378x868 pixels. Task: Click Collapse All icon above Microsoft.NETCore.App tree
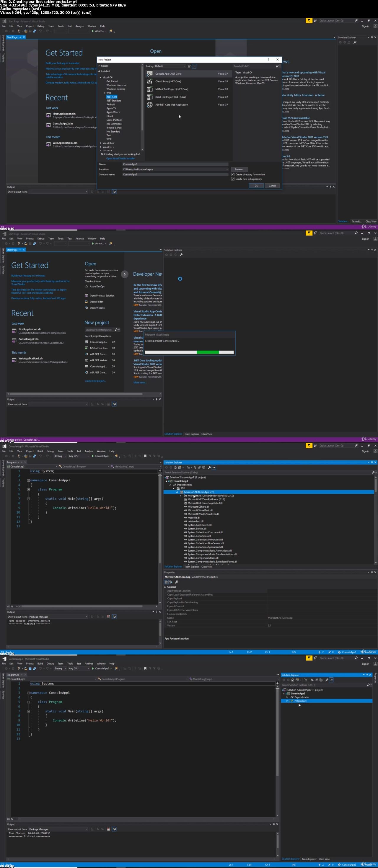pos(199,467)
